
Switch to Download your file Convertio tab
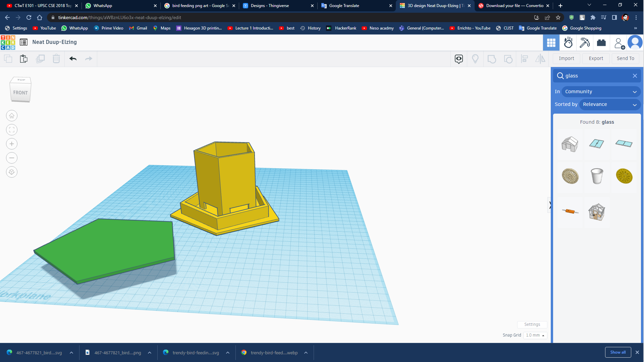(513, 6)
